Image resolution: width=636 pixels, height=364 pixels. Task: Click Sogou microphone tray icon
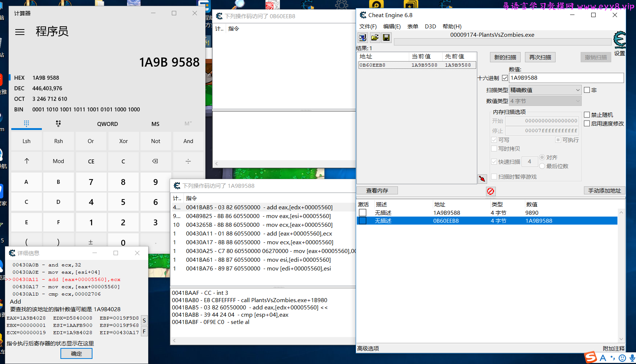(x=632, y=358)
